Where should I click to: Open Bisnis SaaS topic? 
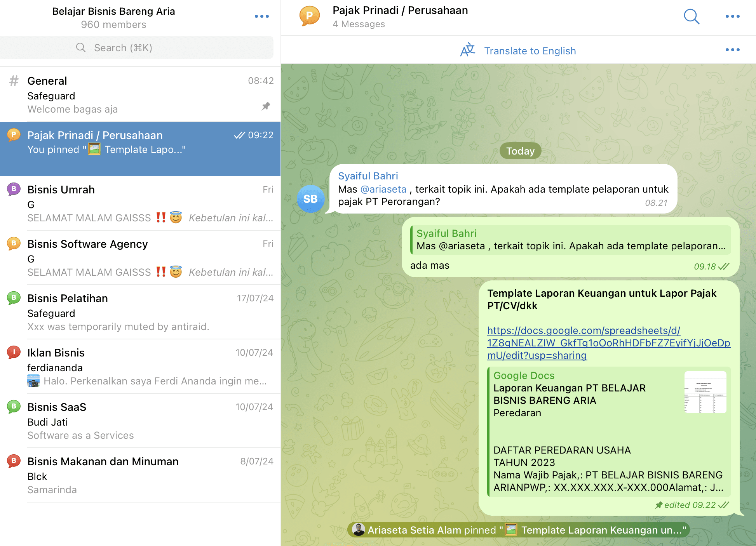coord(140,421)
